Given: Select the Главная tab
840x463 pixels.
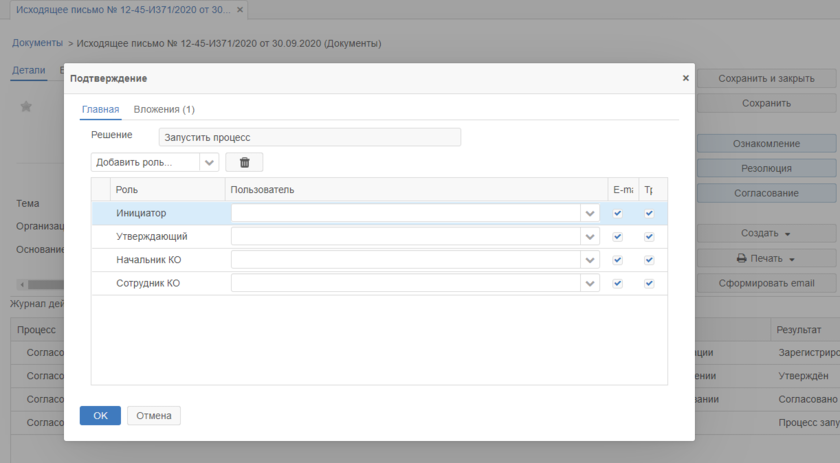Looking at the screenshot, I should click(x=100, y=109).
